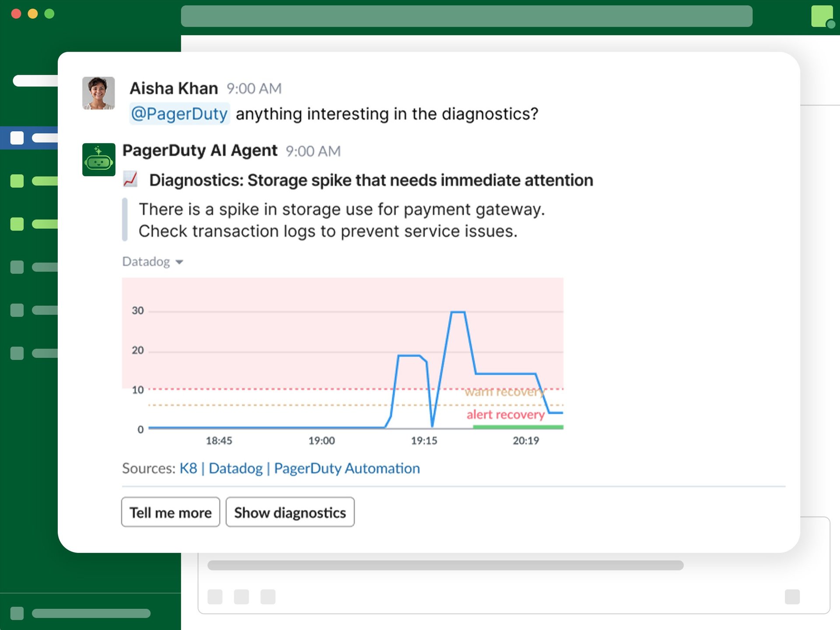
Task: Click the Datadog link in the Sources row
Action: pos(236,468)
